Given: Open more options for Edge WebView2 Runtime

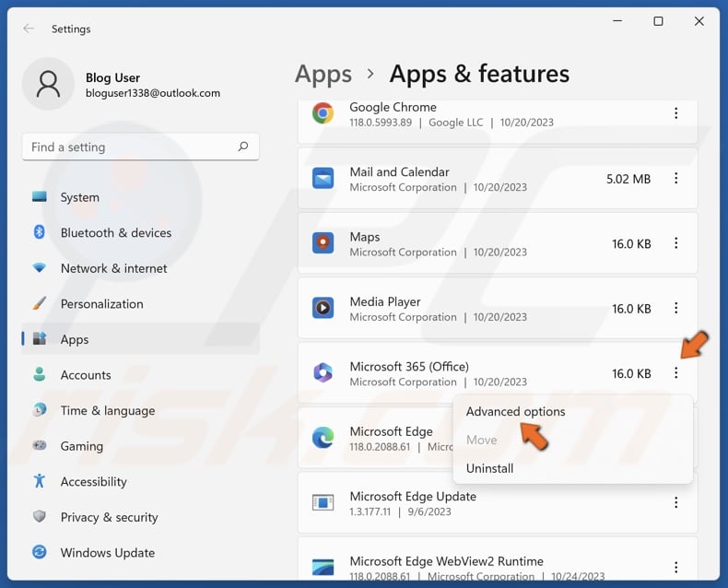Looking at the screenshot, I should (676, 567).
